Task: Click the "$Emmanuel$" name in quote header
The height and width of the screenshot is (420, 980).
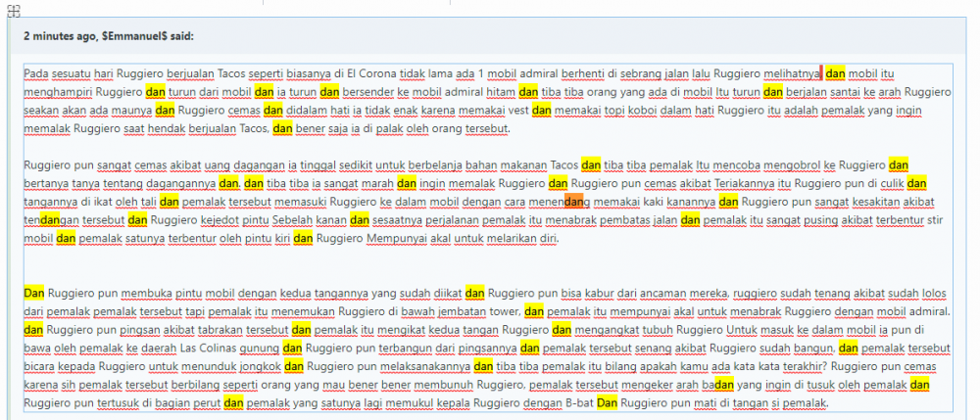Action: tap(135, 36)
